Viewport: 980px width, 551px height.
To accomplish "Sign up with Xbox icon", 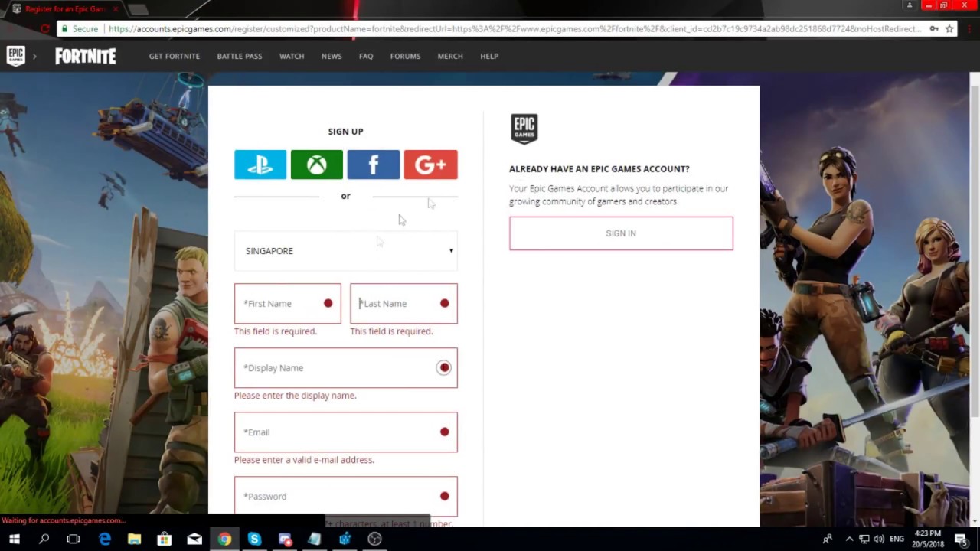I will pyautogui.click(x=317, y=165).
